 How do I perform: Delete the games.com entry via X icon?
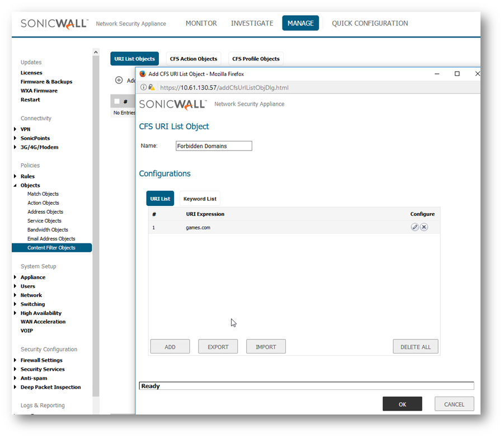coord(424,227)
